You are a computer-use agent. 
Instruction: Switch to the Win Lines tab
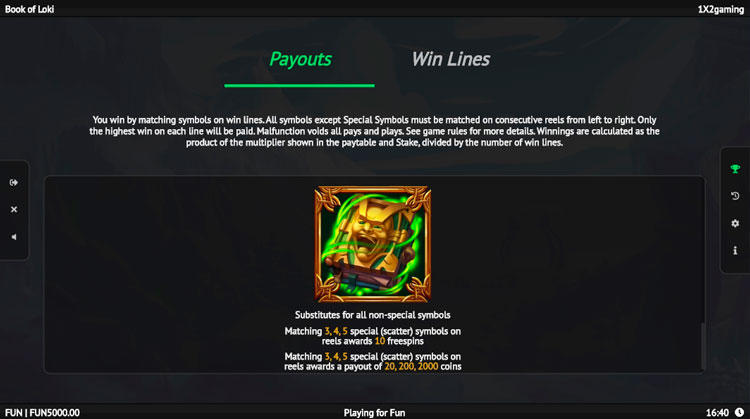[x=451, y=59]
